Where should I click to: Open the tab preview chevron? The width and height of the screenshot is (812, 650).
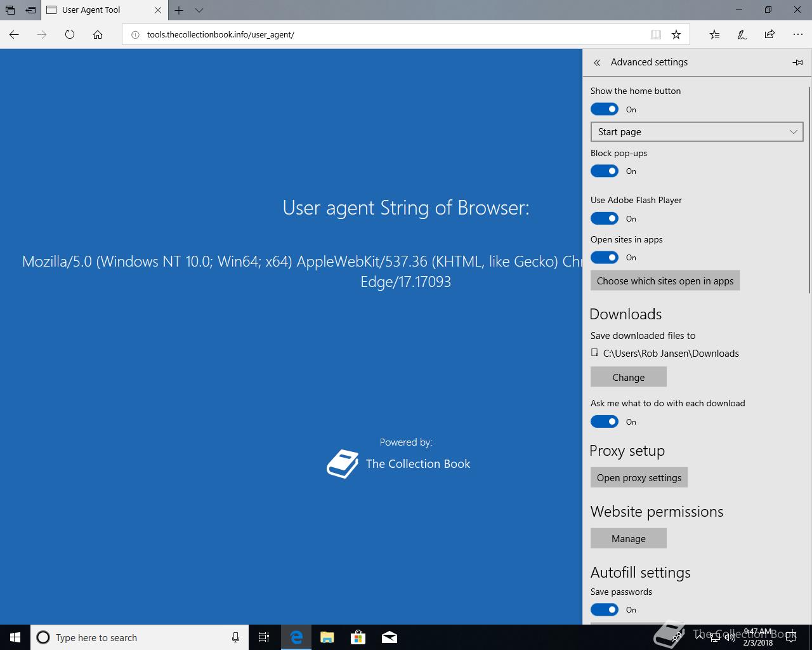tap(199, 10)
